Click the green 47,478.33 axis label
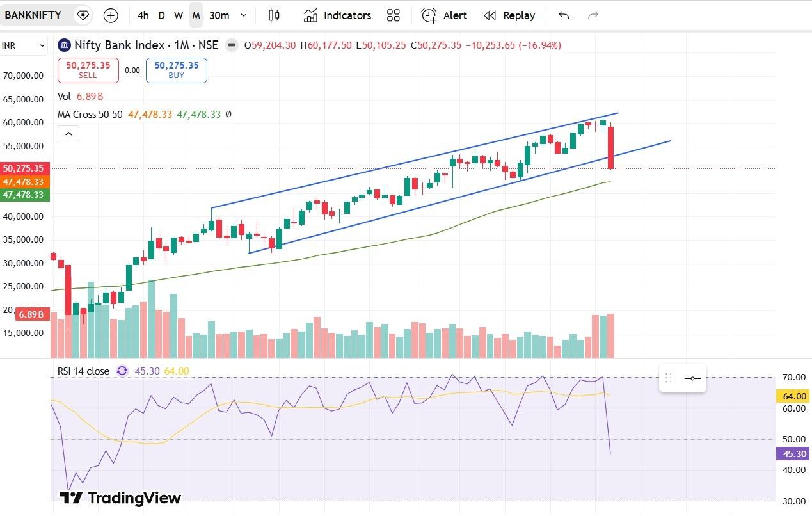The image size is (812, 516). 24,195
